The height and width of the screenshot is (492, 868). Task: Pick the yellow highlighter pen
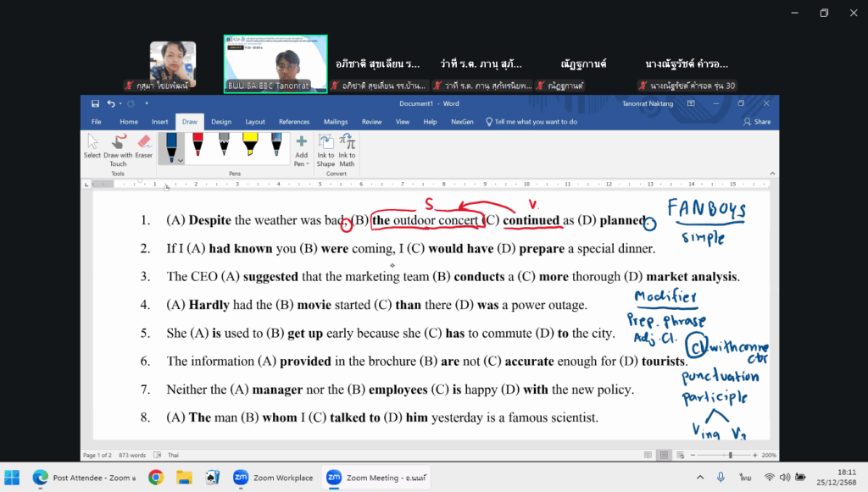(x=250, y=145)
